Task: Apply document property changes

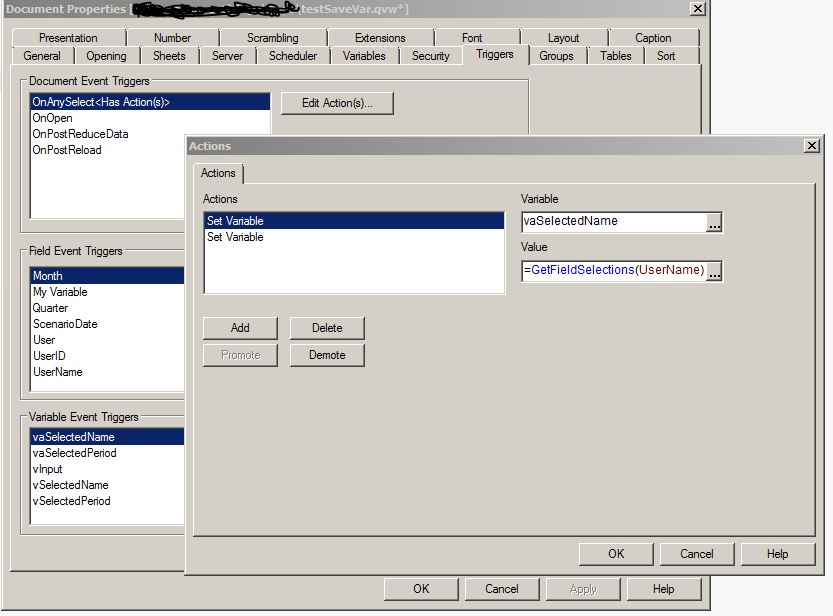Action: pyautogui.click(x=582, y=589)
